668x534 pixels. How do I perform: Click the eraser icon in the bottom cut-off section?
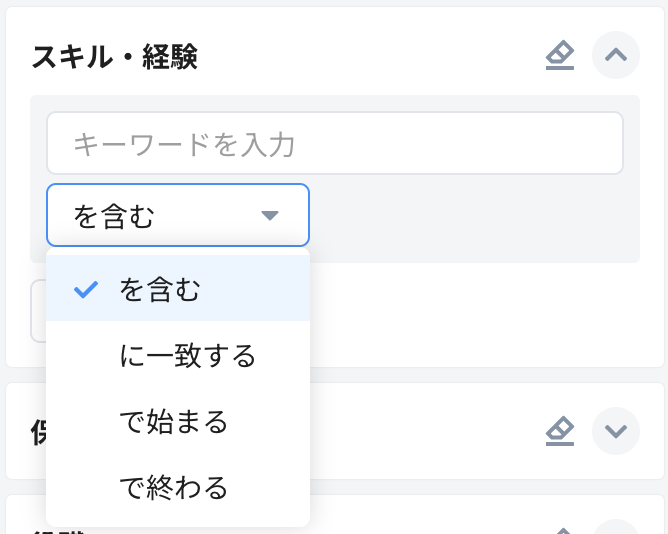(x=560, y=529)
